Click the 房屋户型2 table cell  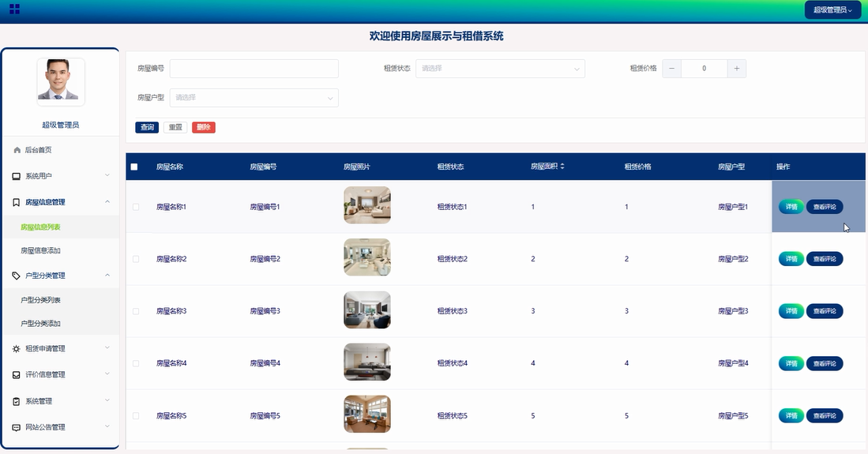(x=733, y=258)
